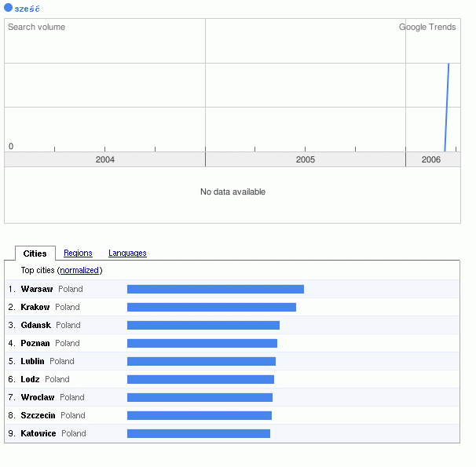Click the blue dot beside sześć
476x467 pixels.
pyautogui.click(x=9, y=8)
